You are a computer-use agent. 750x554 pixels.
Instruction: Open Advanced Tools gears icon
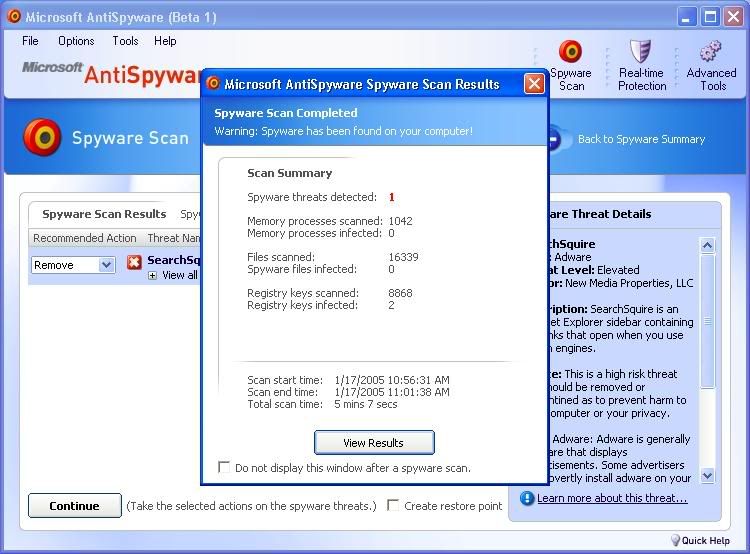point(711,51)
